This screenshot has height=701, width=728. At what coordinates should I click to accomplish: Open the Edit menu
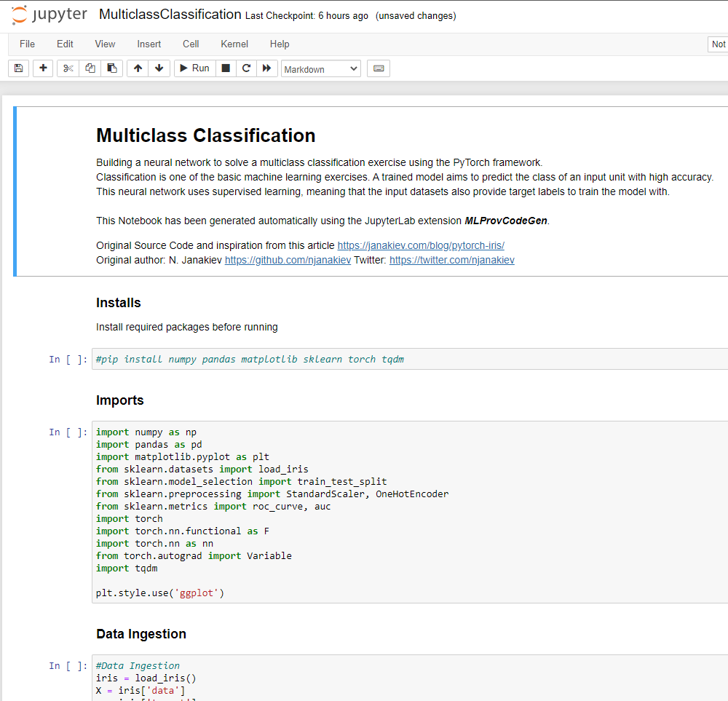[65, 44]
